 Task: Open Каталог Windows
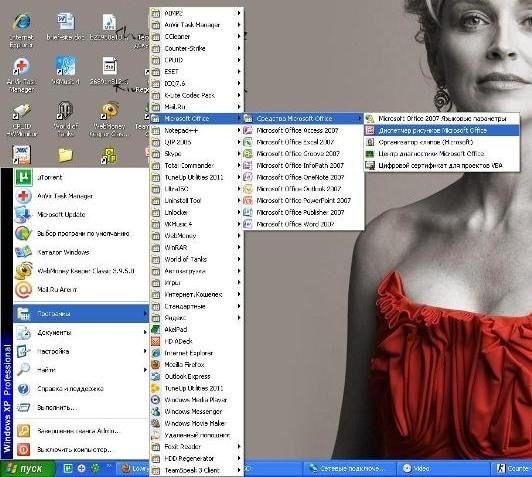[81, 252]
